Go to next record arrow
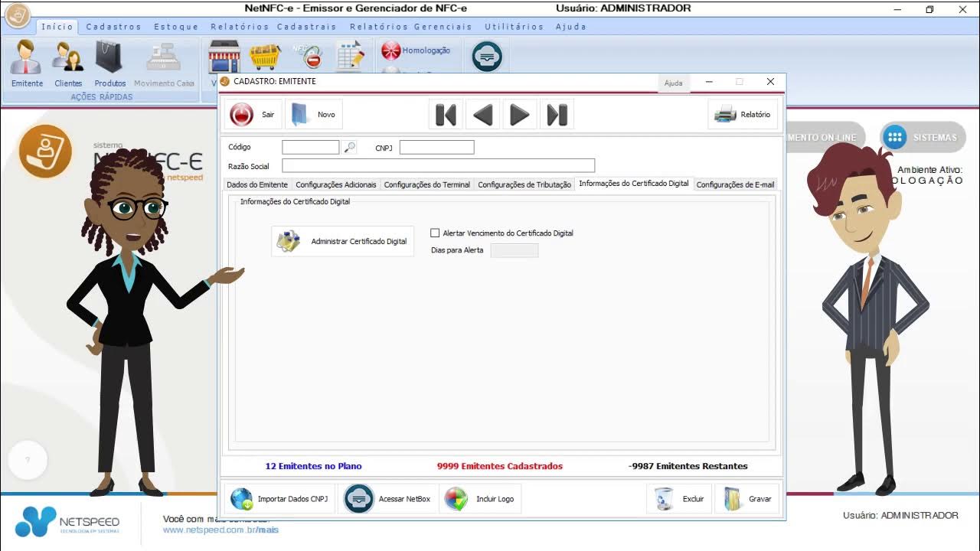The image size is (980, 551). pos(519,115)
